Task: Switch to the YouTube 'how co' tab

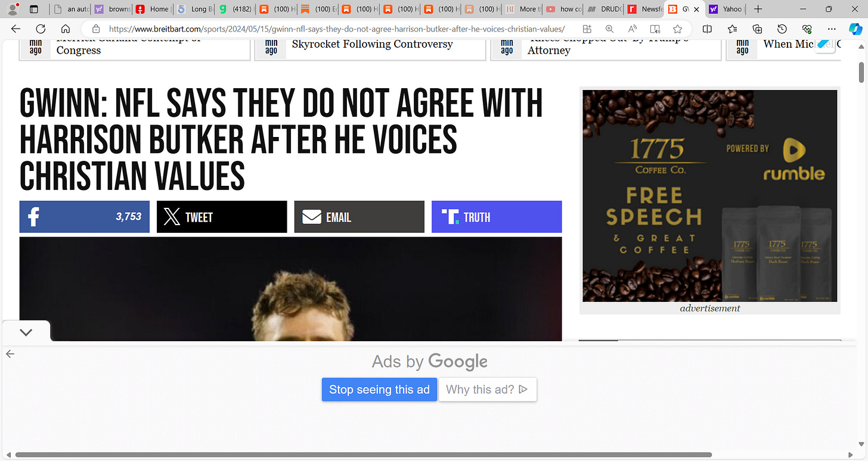Action: click(x=563, y=9)
